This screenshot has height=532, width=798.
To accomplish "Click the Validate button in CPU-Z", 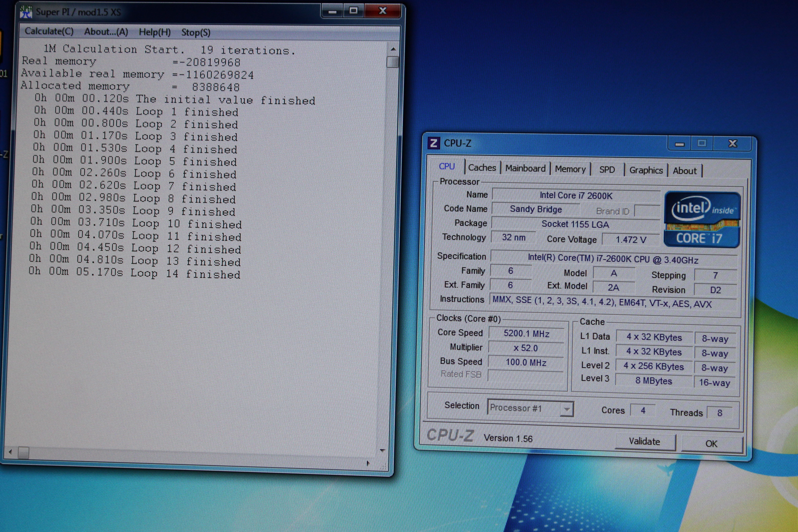I will (645, 441).
